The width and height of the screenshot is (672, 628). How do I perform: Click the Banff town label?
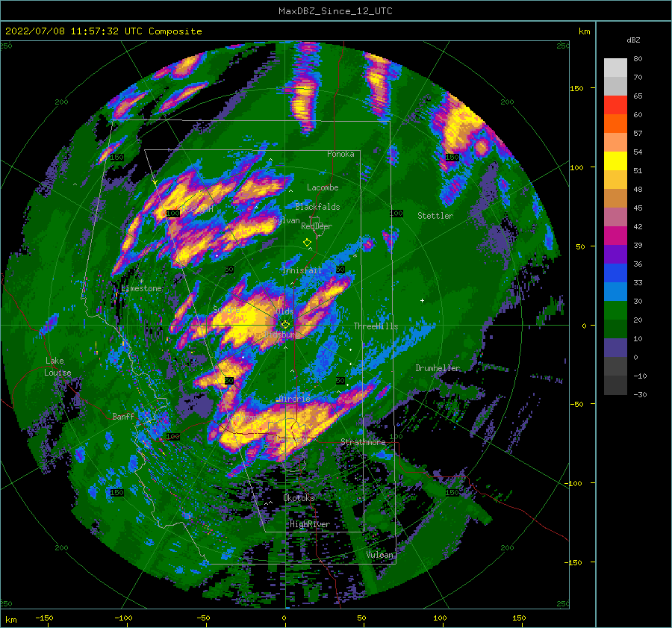click(x=123, y=416)
